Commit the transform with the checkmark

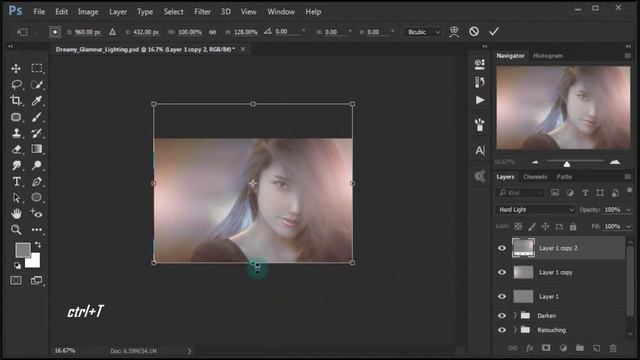[x=494, y=31]
